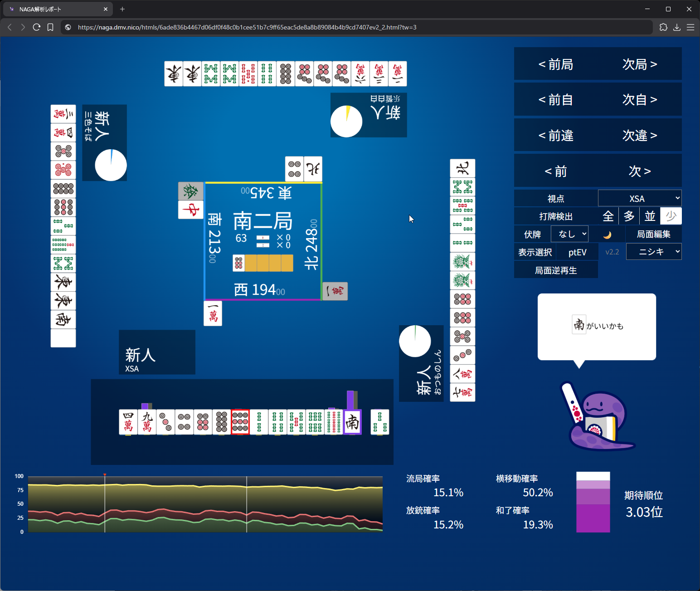Click the browser reload icon
This screenshot has height=591, width=700.
37,27
